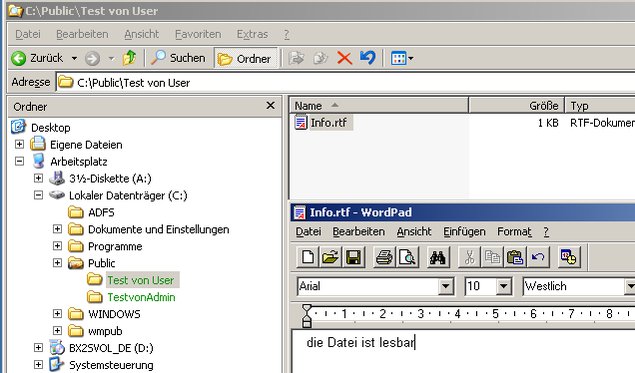Open WordPad's Format menu
Image resolution: width=635 pixels, height=373 pixels.
[514, 232]
